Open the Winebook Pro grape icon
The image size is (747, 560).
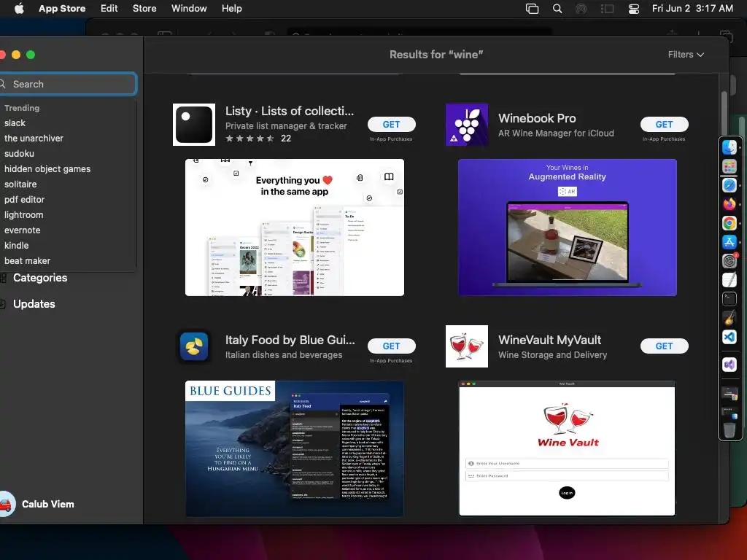(466, 125)
